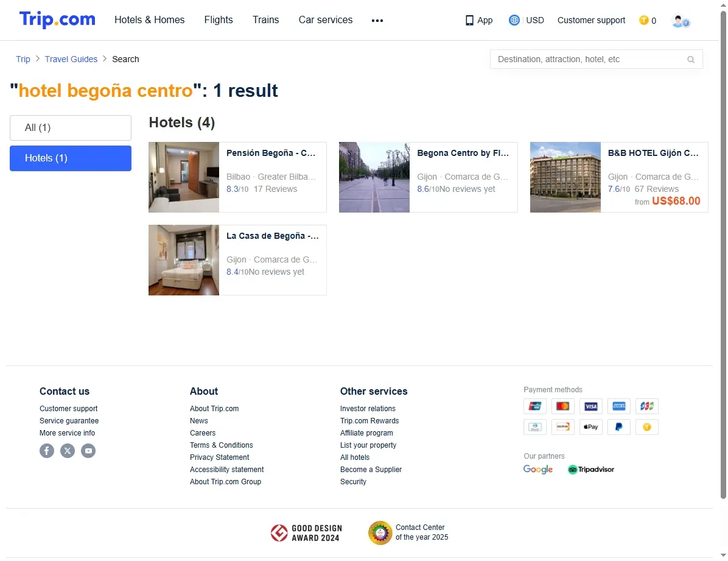Click the globe language icon

(514, 20)
